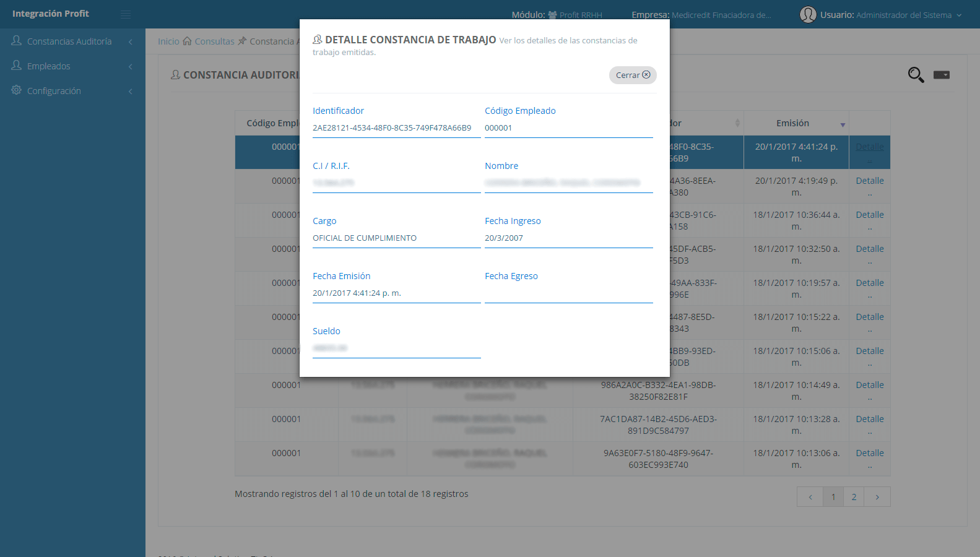Viewport: 980px width, 557px height.
Task: Click the C.I / R.I.F. field
Action: 396,183
